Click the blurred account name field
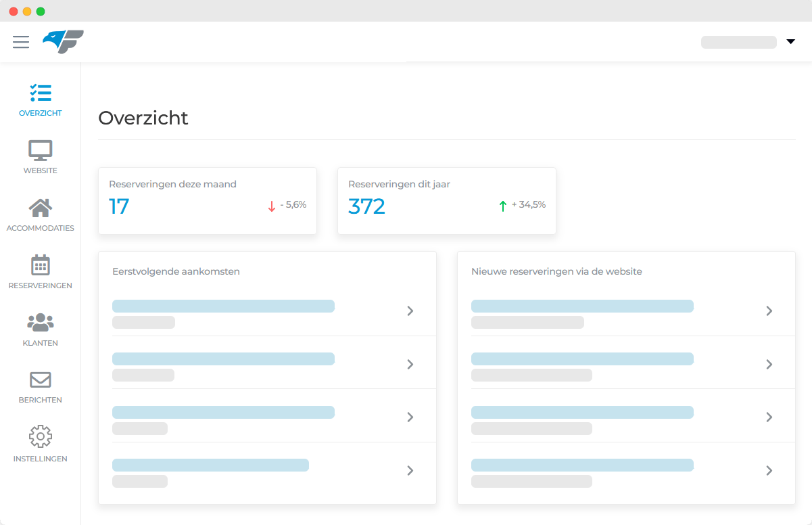 (x=738, y=42)
